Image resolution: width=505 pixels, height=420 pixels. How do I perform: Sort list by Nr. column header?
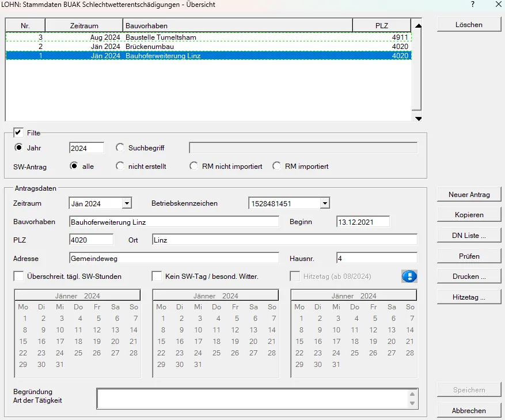click(x=25, y=25)
